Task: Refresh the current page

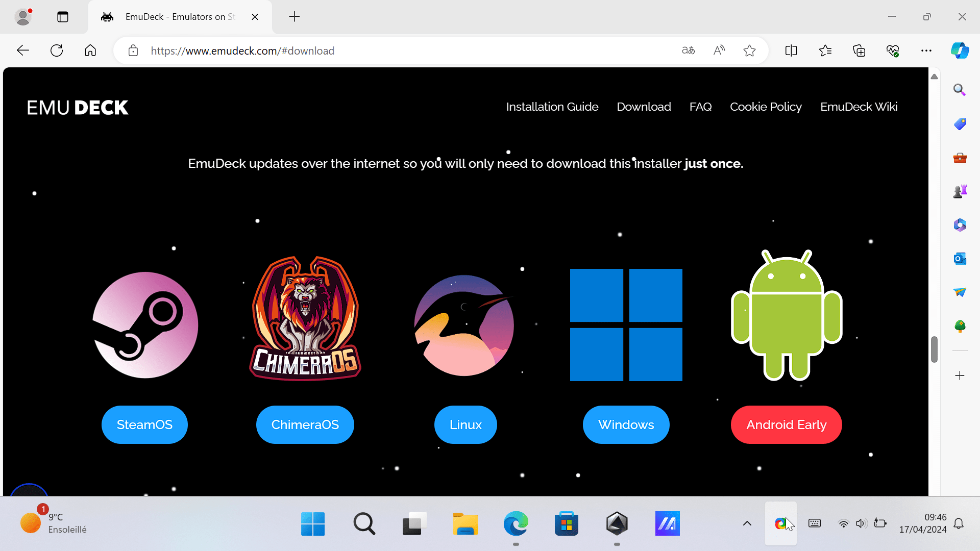Action: tap(57, 51)
